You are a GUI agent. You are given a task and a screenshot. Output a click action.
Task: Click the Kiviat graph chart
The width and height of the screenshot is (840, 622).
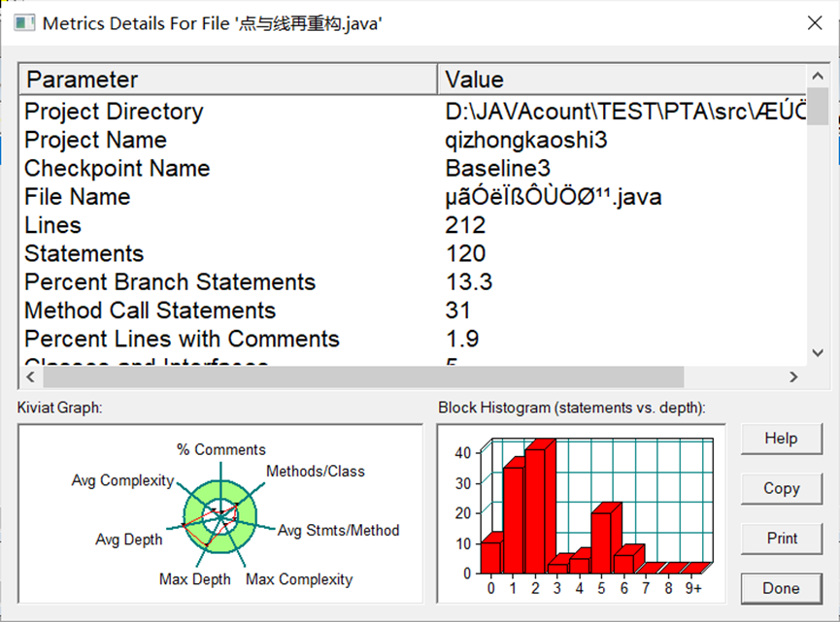coord(220,514)
